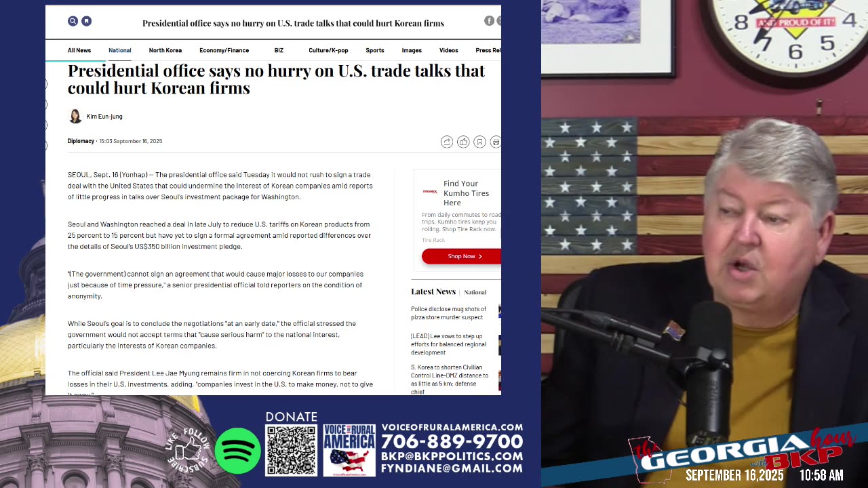Save article with bookmark icon under headline

pyautogui.click(x=479, y=142)
